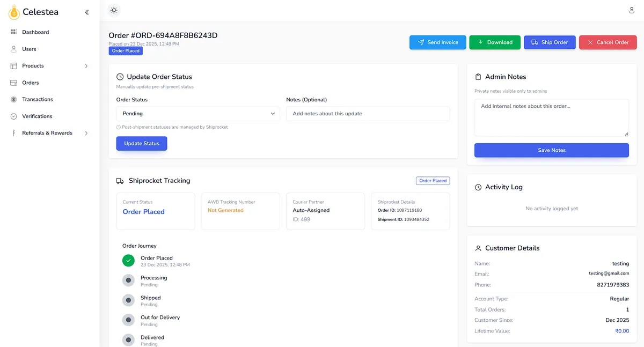Screen dimensions: 644x347
Task: Focus the Admin Notes internal notes textarea
Action: click(552, 117)
